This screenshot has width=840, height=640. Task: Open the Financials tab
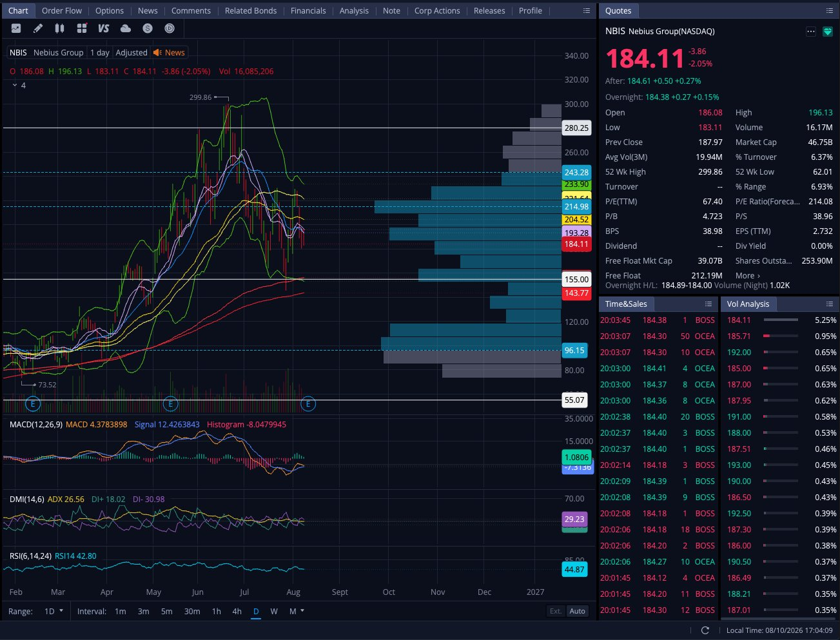308,10
